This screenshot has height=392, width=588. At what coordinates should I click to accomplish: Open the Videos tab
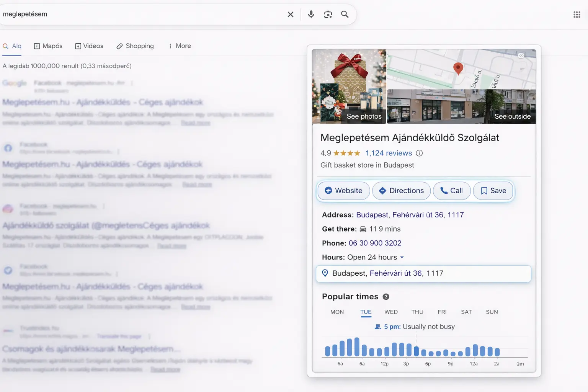89,46
